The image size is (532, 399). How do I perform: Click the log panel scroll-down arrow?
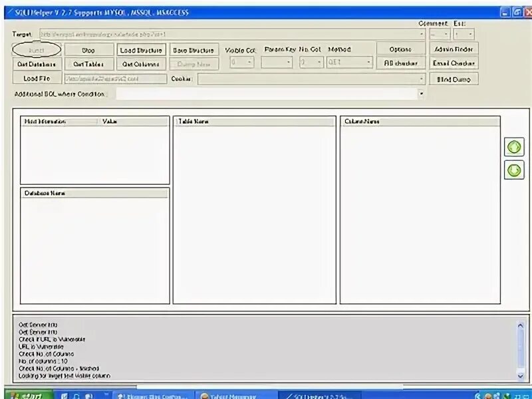coord(521,376)
